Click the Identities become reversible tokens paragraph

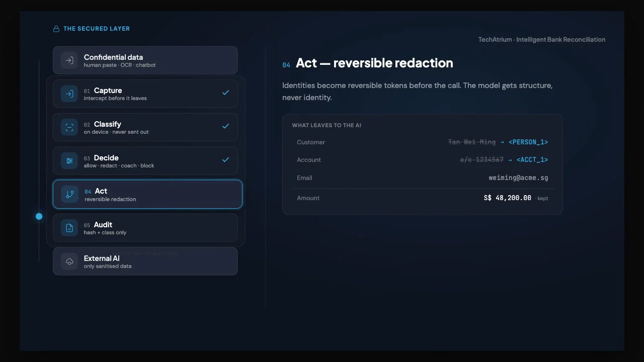click(417, 92)
